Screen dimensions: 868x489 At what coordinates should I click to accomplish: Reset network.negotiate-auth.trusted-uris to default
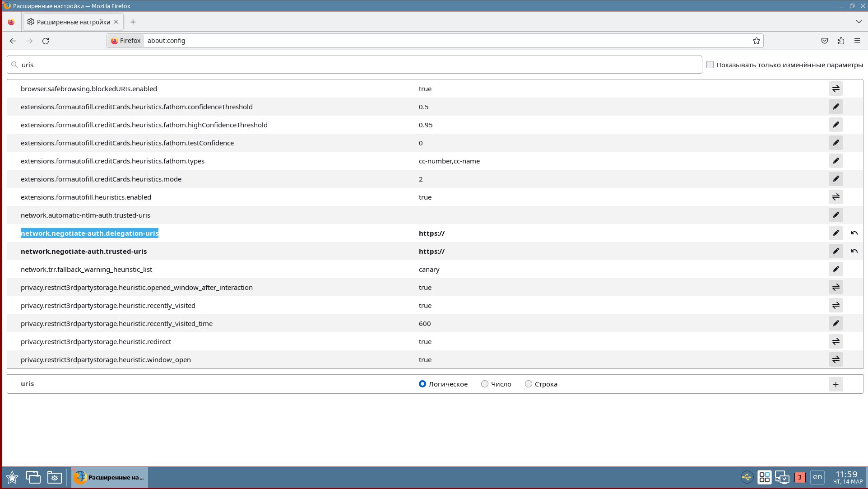pos(854,251)
